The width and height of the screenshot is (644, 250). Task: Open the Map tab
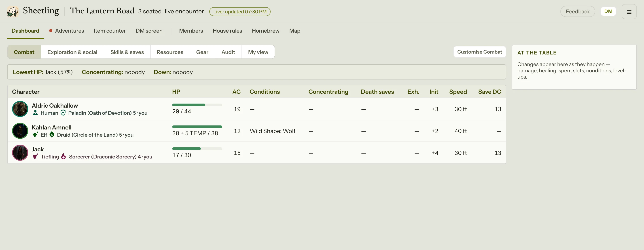point(295,31)
